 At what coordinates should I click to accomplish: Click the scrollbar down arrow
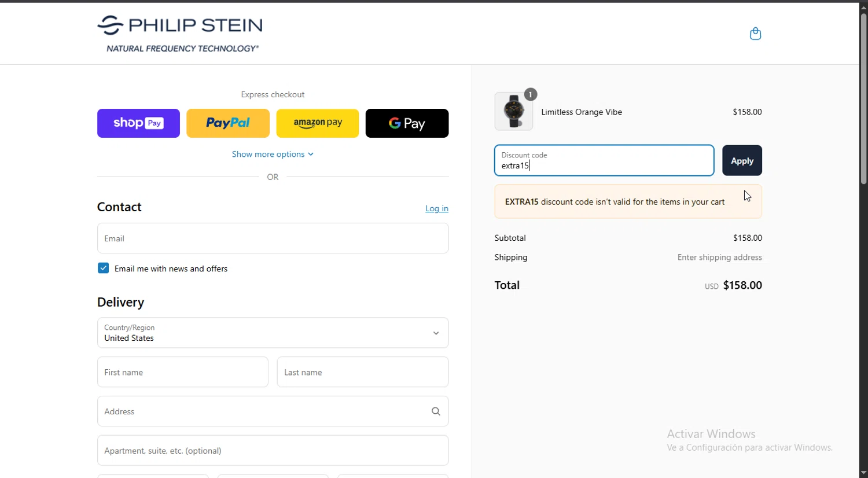point(863,473)
